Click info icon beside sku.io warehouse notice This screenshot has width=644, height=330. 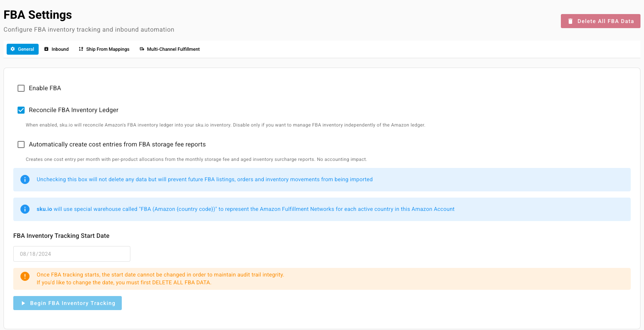pos(25,209)
